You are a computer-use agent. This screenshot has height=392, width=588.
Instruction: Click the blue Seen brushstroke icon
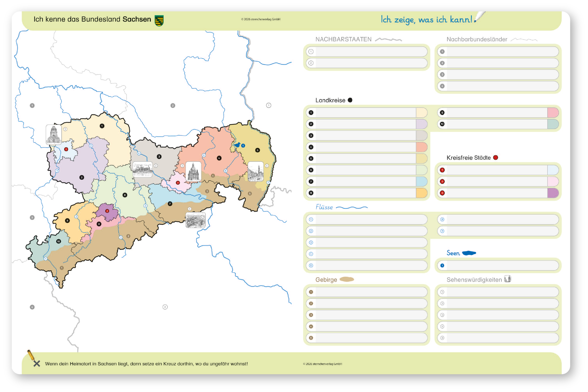pyautogui.click(x=469, y=253)
